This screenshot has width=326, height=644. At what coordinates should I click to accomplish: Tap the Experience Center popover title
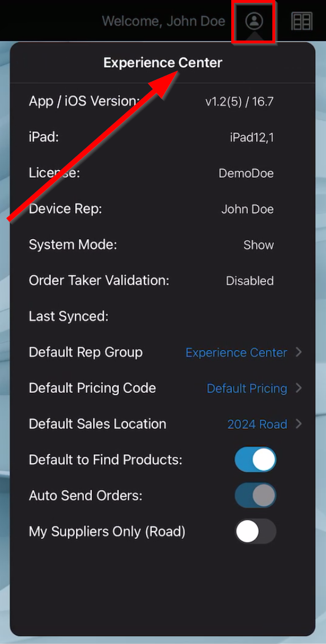[x=163, y=63]
